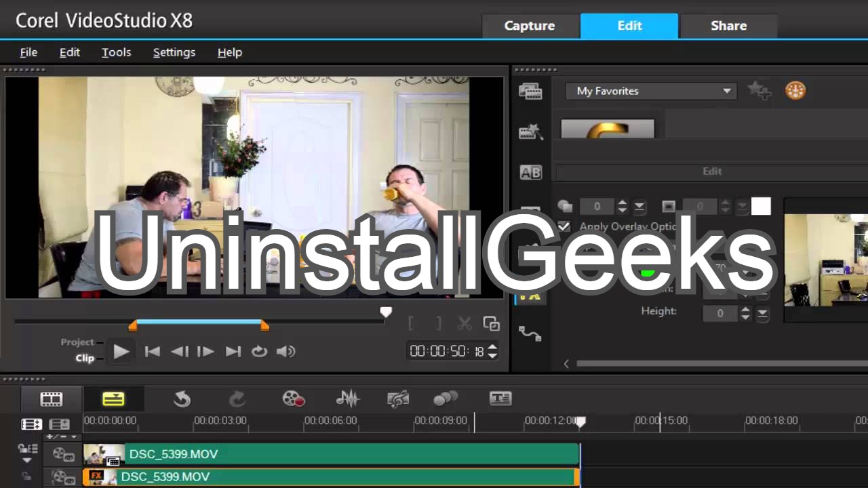Screen dimensions: 868x488
Task: Open the Sound Mixer
Action: 347,399
